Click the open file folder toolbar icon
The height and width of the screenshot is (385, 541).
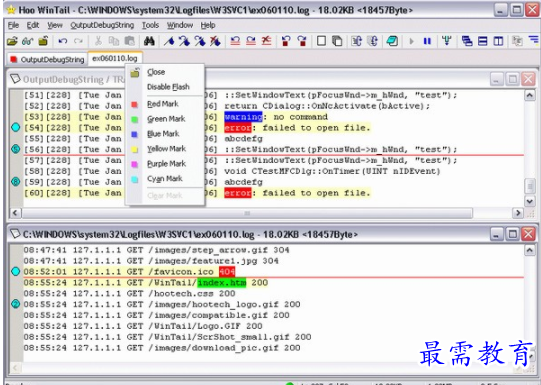(x=12, y=41)
